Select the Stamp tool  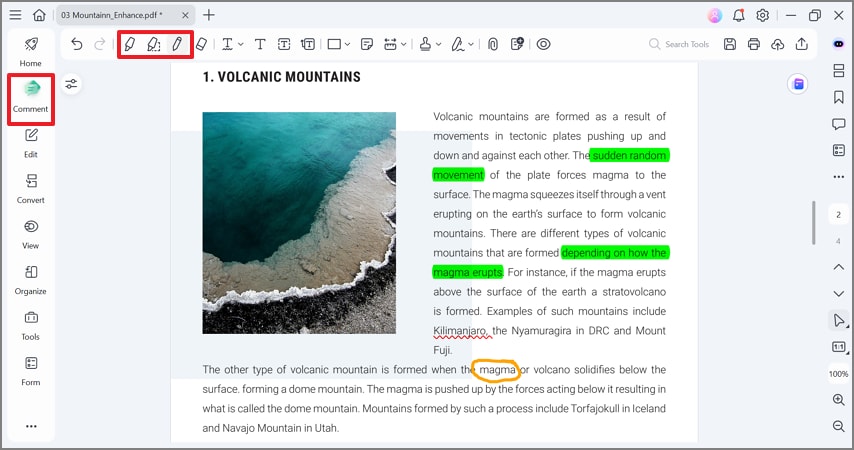425,44
